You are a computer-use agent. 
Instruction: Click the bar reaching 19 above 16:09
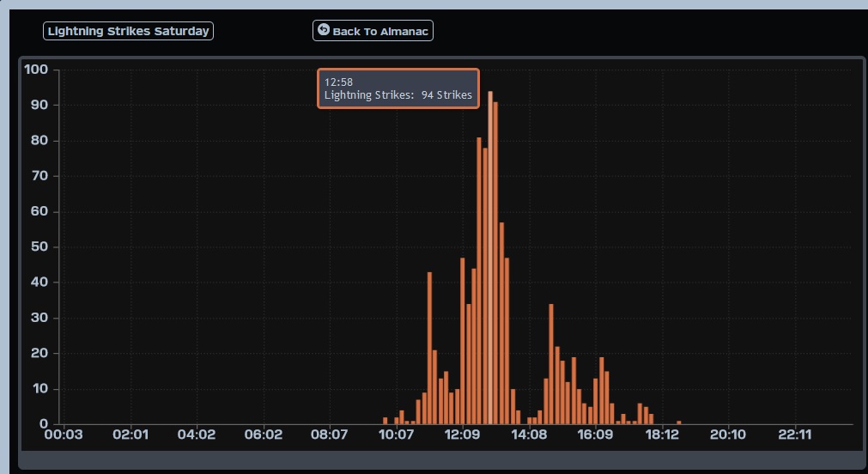[x=601, y=391]
